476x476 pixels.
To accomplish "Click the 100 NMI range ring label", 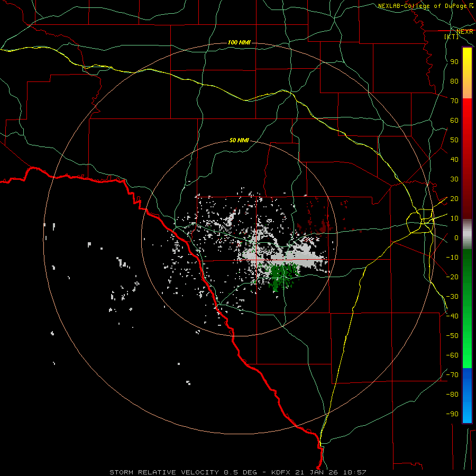I will (239, 42).
